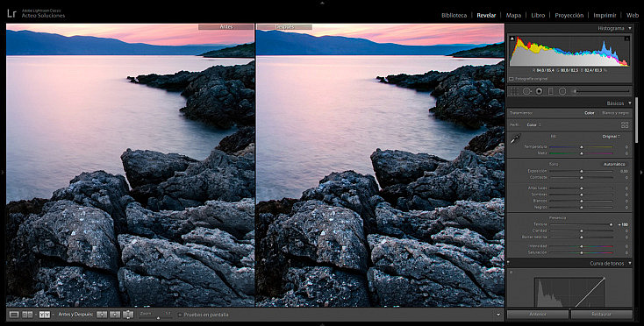Screen dimensions: 644x326
Task: Click the Automático tone button
Action: pos(614,164)
